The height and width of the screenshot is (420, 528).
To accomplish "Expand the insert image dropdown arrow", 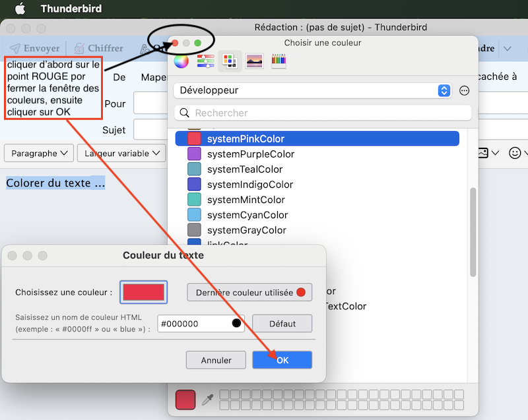I will [x=495, y=154].
